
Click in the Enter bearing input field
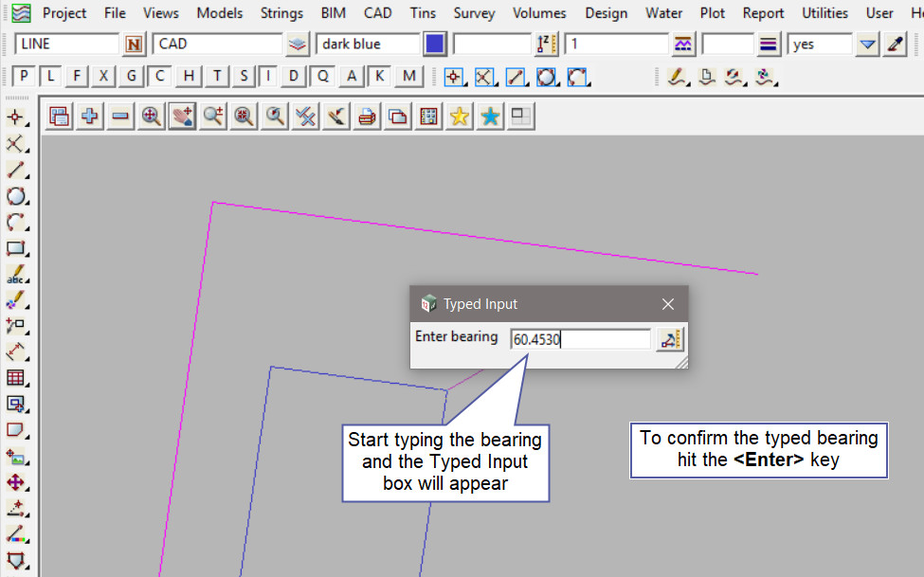point(580,339)
